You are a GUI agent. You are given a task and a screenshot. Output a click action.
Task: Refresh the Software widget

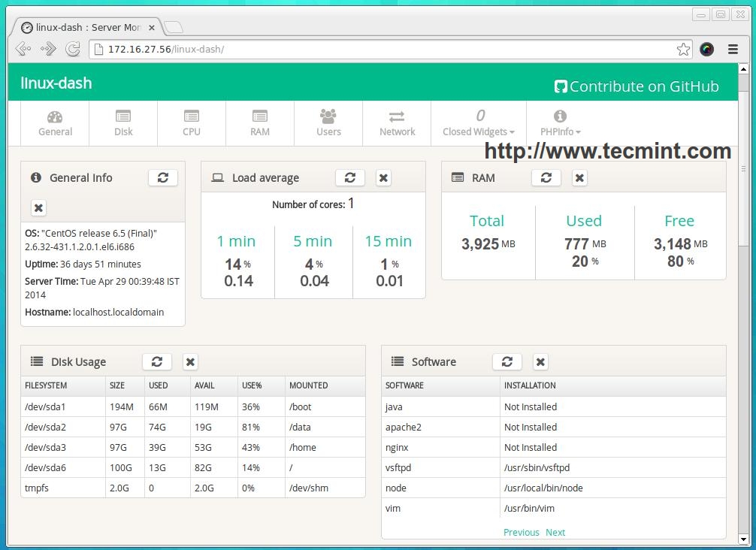(507, 361)
